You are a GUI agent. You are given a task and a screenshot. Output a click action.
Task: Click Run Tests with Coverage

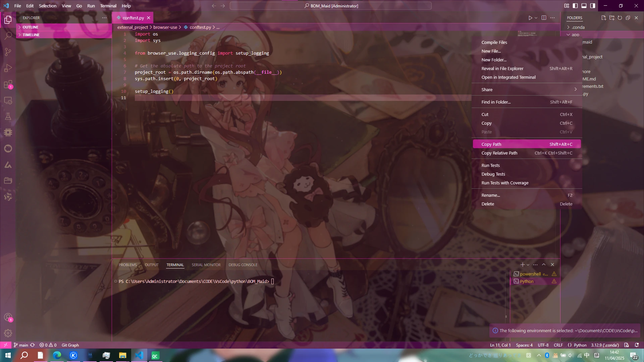pos(527,183)
